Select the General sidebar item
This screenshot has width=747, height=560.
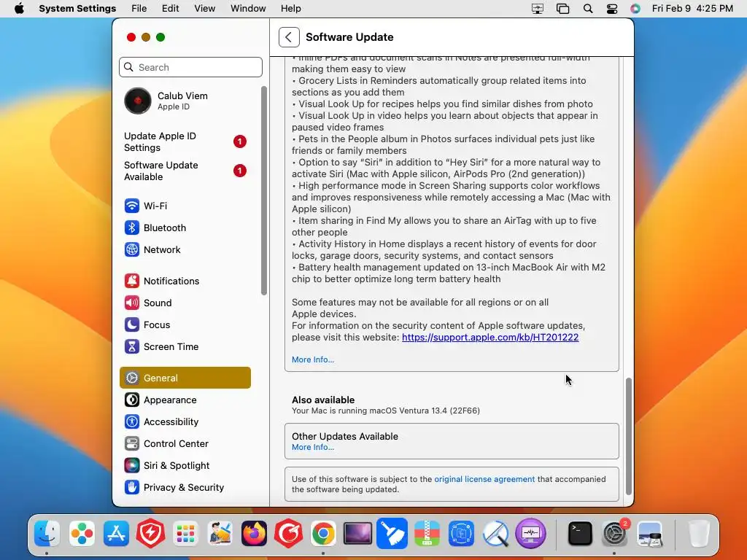(x=185, y=378)
